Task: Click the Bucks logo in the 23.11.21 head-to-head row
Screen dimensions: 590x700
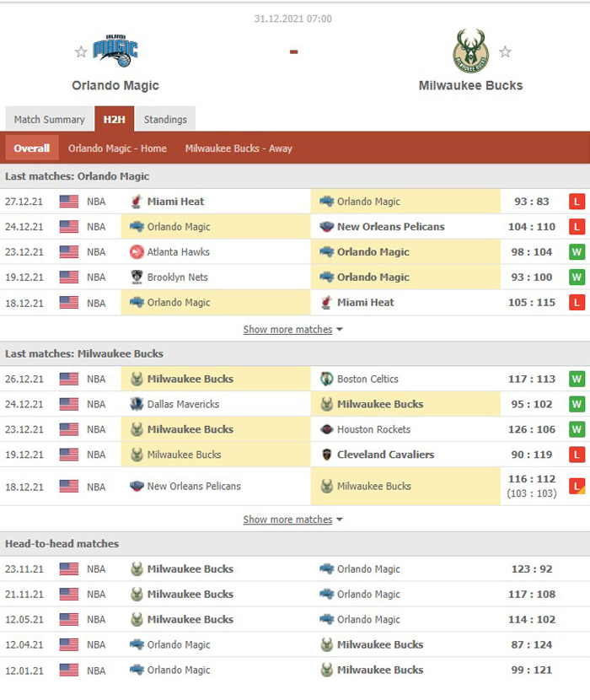Action: (x=137, y=568)
